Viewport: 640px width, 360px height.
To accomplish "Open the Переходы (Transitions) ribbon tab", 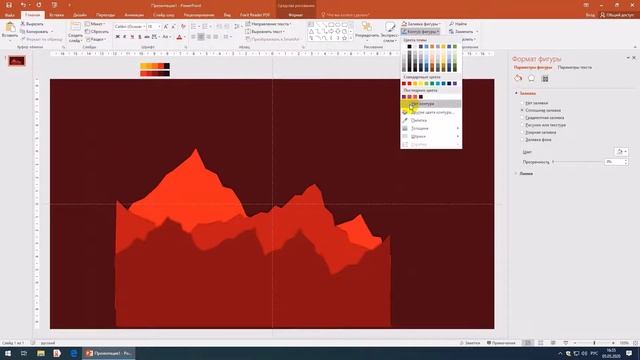I will coord(105,15).
